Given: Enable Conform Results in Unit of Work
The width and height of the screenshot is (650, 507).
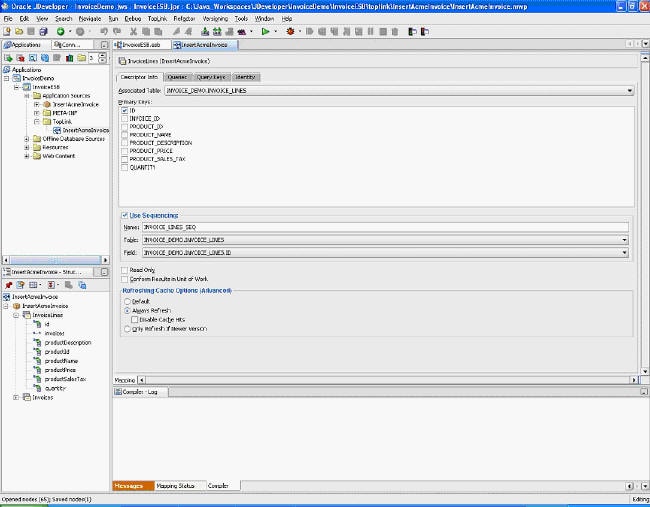Looking at the screenshot, I should [124, 279].
